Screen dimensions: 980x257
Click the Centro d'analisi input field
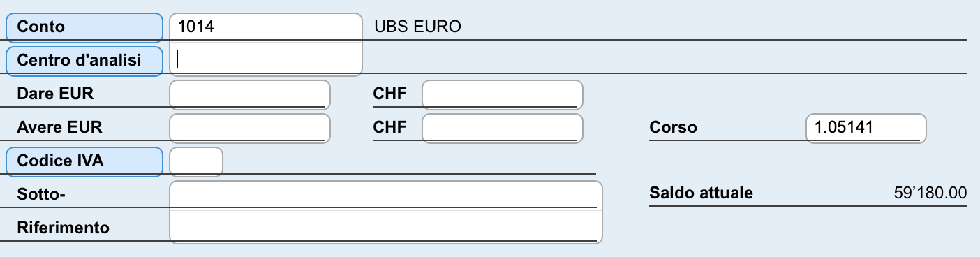[266, 59]
